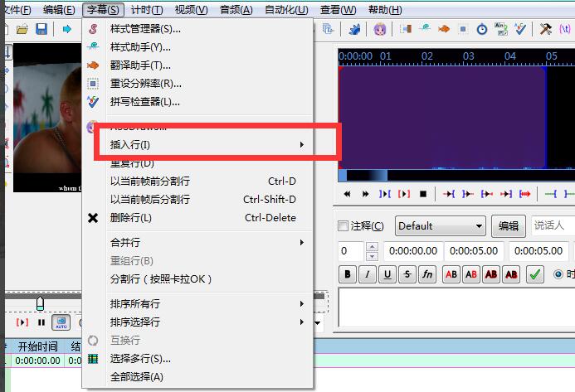Image resolution: width=575 pixels, height=392 pixels.
Task: Play current line with red bracket icon
Action: (404, 194)
